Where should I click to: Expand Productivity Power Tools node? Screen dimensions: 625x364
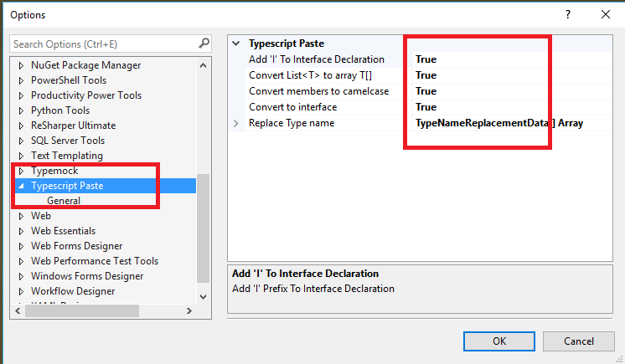point(21,95)
